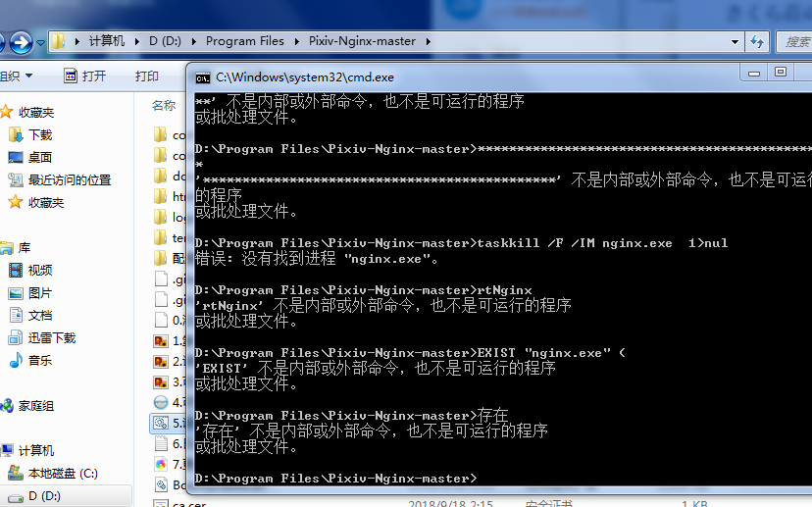812x507 pixels.
Task: Click cmd.exe window title bar icon
Action: click(x=202, y=77)
